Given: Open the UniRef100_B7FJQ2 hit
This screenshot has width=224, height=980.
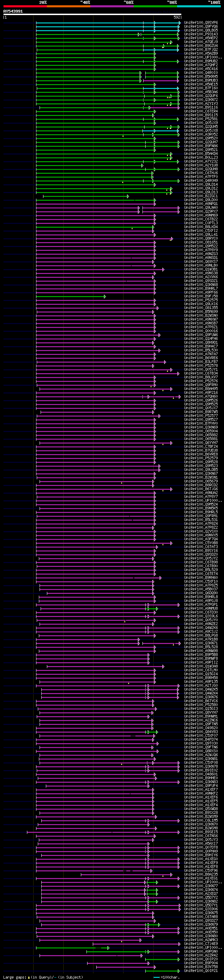Looking at the screenshot, I should (x=201, y=49).
